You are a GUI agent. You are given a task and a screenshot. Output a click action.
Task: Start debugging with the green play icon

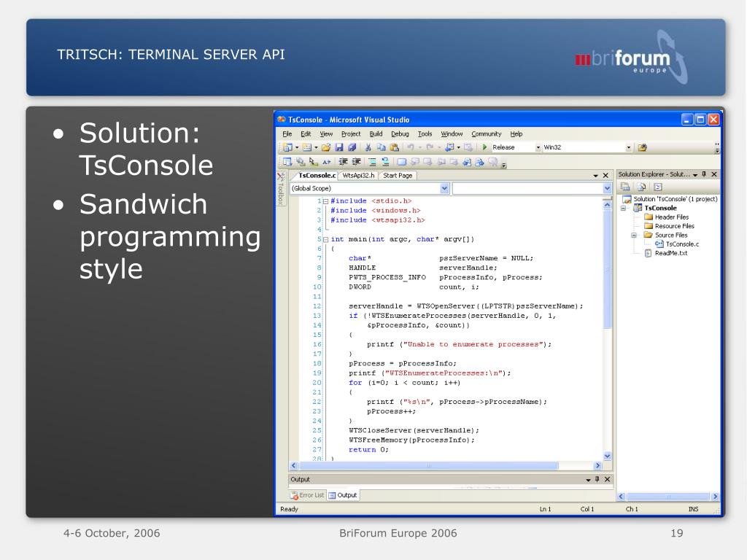[484, 147]
